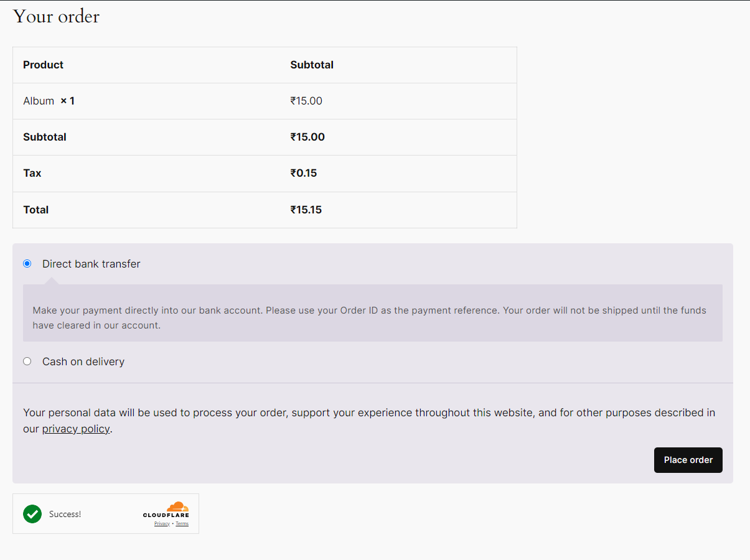The width and height of the screenshot is (750, 560).
Task: Click the Album product name in the table
Action: (x=39, y=101)
